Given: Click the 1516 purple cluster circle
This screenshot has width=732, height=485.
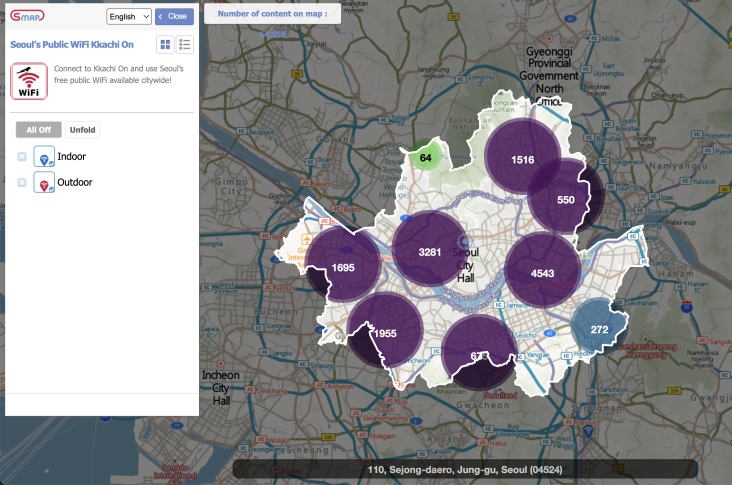Looking at the screenshot, I should (522, 160).
